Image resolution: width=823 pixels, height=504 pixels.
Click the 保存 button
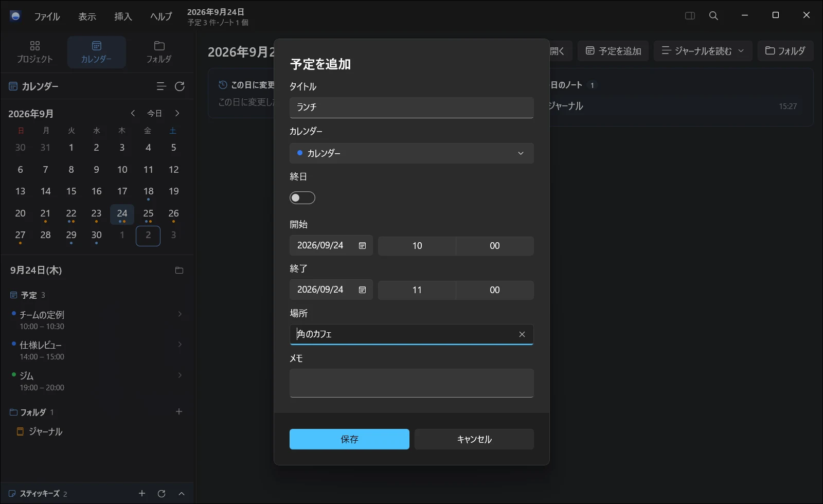click(x=349, y=439)
